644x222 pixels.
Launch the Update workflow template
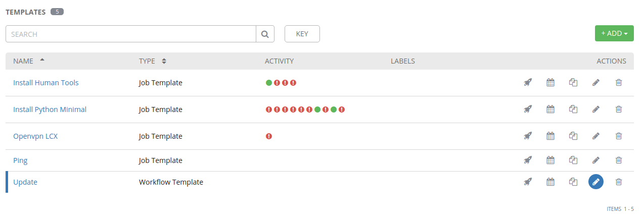pos(528,182)
